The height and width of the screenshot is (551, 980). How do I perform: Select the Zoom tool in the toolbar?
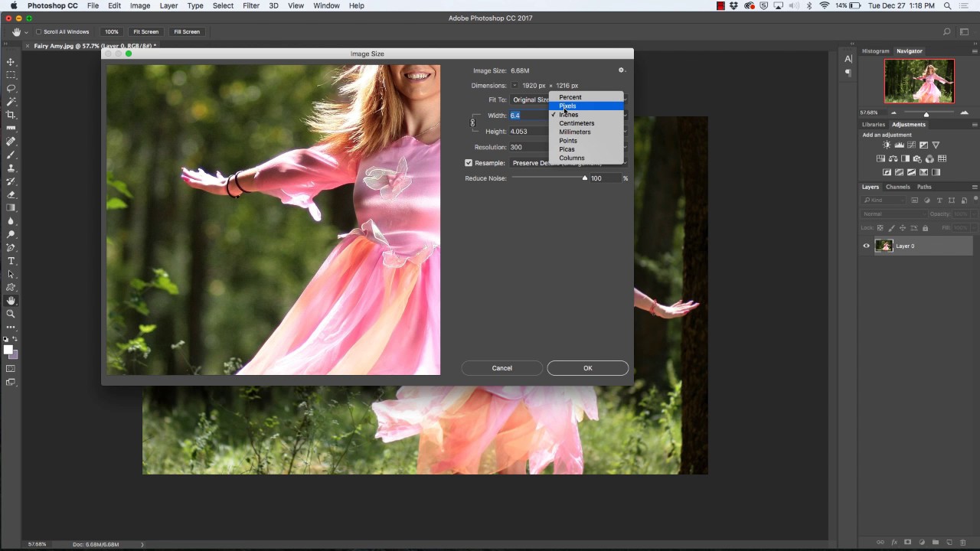[11, 314]
